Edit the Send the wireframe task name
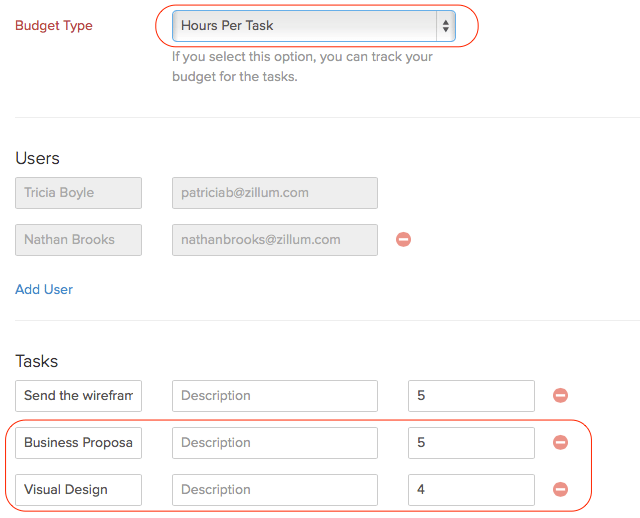 78,396
